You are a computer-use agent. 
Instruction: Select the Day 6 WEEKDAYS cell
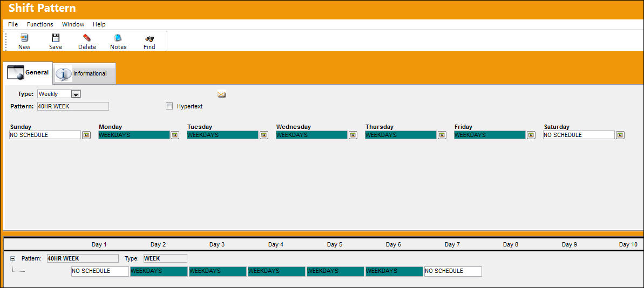394,271
